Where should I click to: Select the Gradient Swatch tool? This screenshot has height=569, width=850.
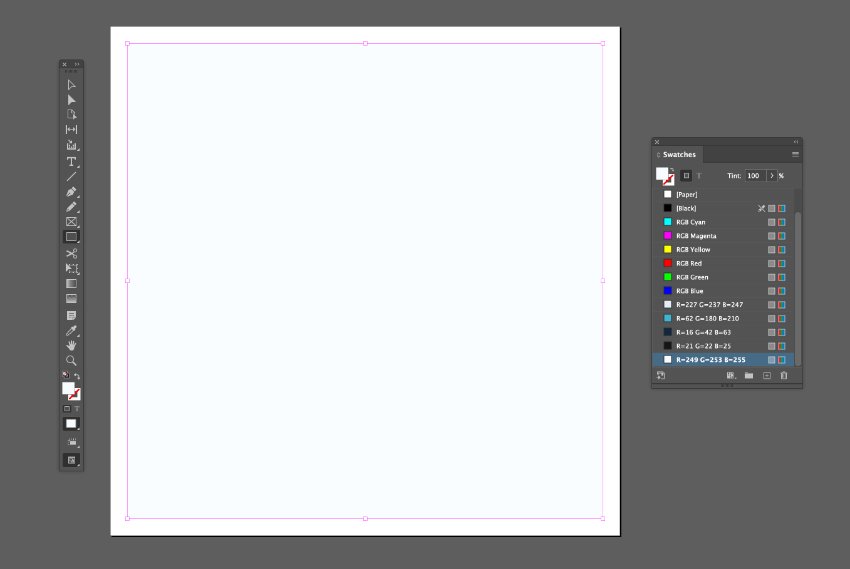click(71, 283)
